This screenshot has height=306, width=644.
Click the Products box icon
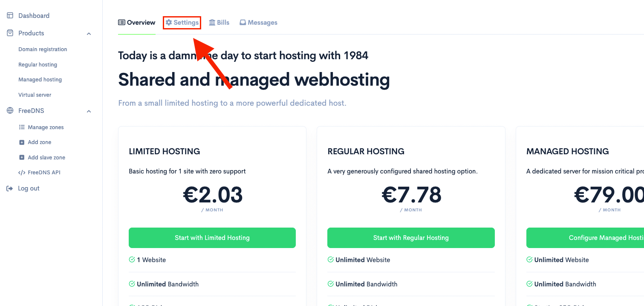pyautogui.click(x=9, y=33)
